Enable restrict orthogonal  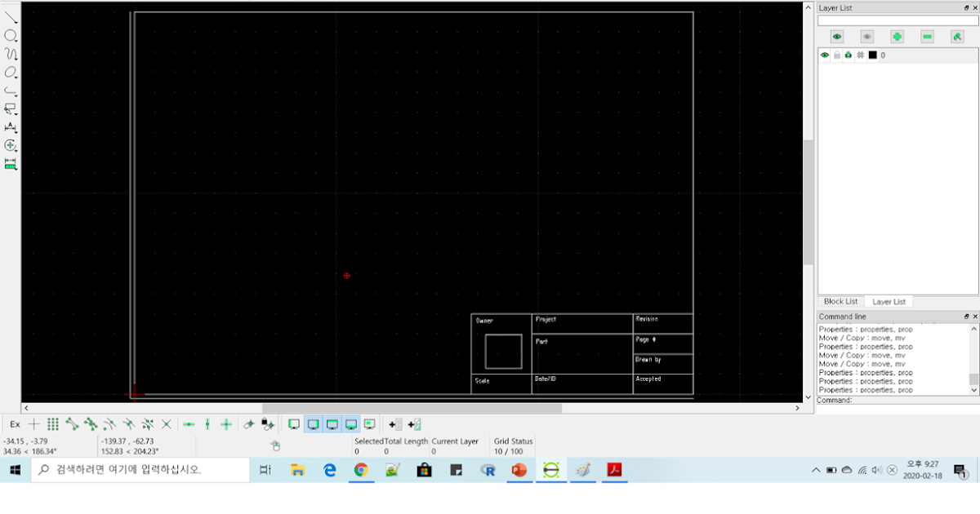tap(226, 424)
